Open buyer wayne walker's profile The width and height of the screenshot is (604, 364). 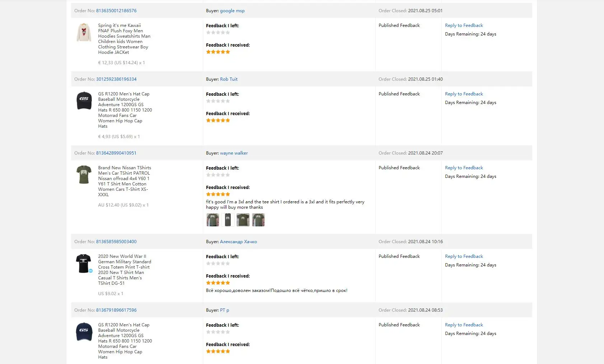pos(234,153)
